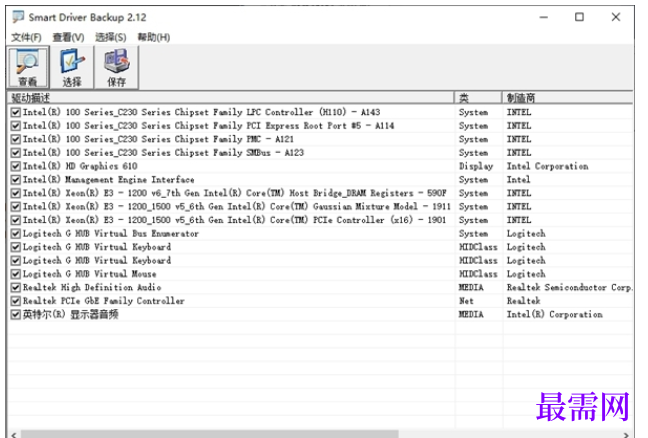The width and height of the screenshot is (648, 438).
Task: Open the 帮助(H) menu
Action: 154,38
